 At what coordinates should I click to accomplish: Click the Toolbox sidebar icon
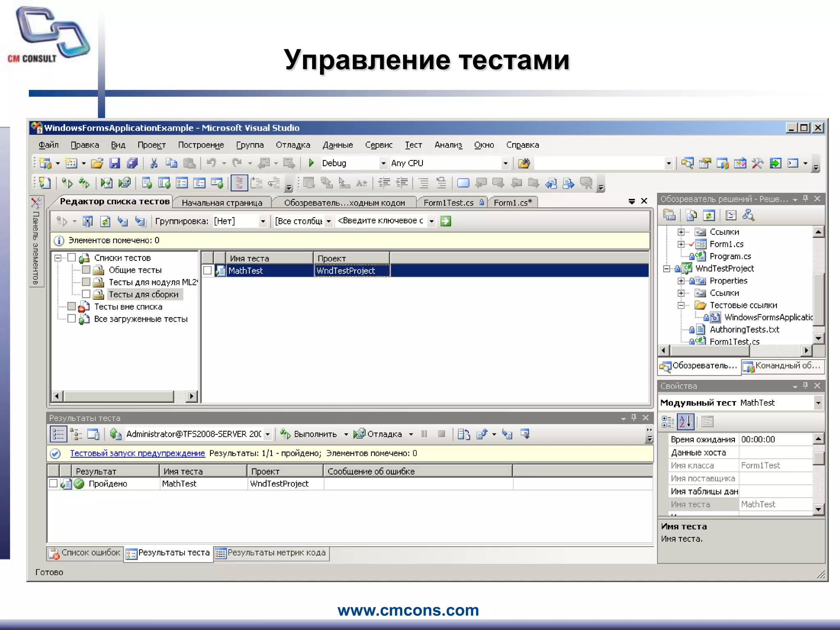click(x=36, y=202)
